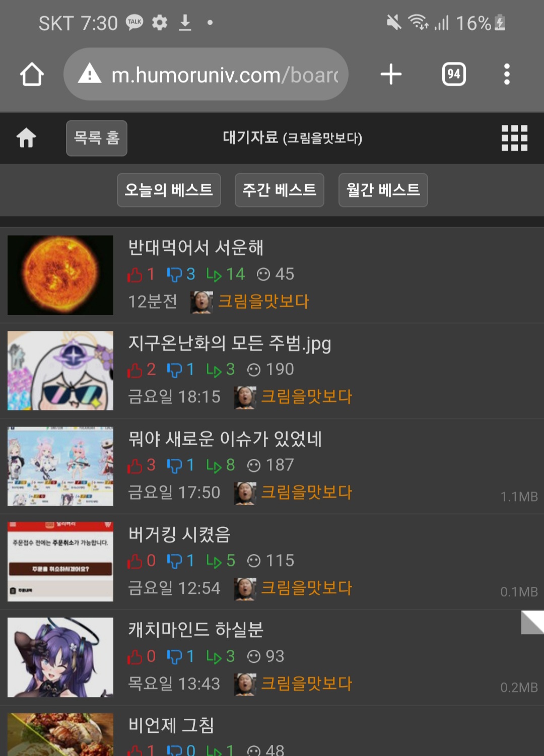Open a new tab with plus icon
This screenshot has height=756, width=544.
(x=391, y=74)
